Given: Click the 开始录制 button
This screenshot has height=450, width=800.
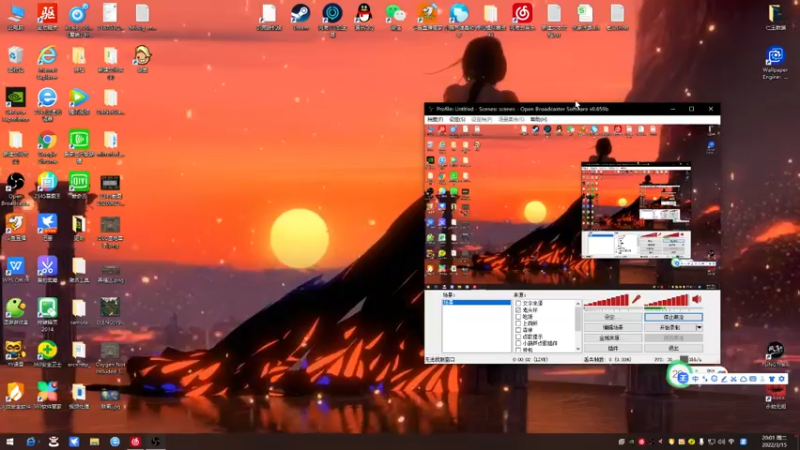Looking at the screenshot, I should click(670, 328).
